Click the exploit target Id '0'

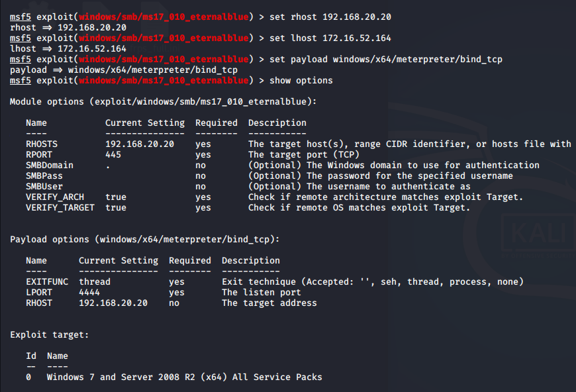(x=28, y=377)
